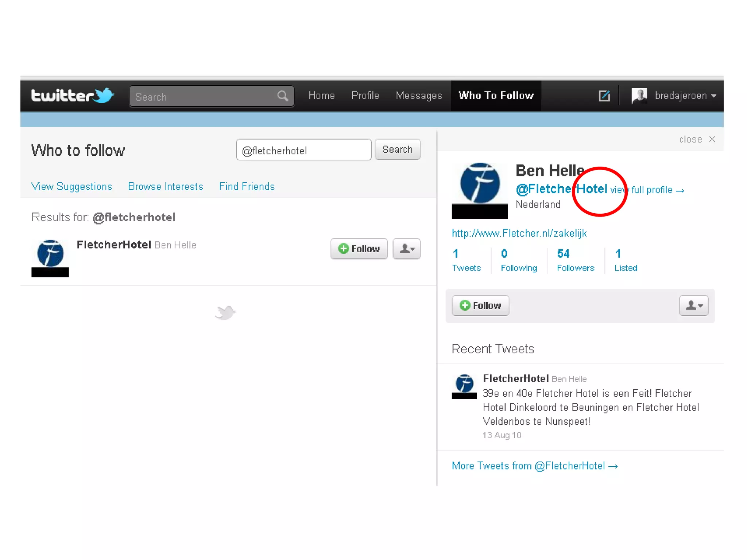Screen dimensions: 747x560
Task: Click the FletcherHotel avatar beside recent tweet
Action: point(464,386)
